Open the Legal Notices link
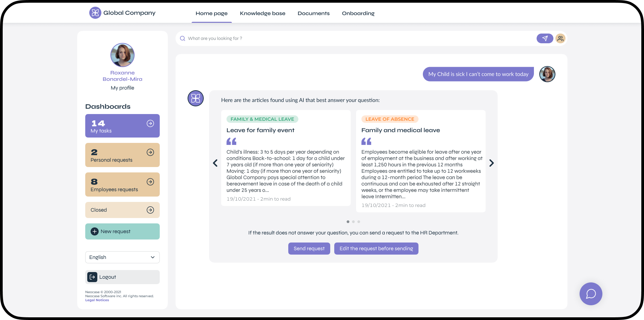Screen dimensions: 644x320 click(x=97, y=300)
